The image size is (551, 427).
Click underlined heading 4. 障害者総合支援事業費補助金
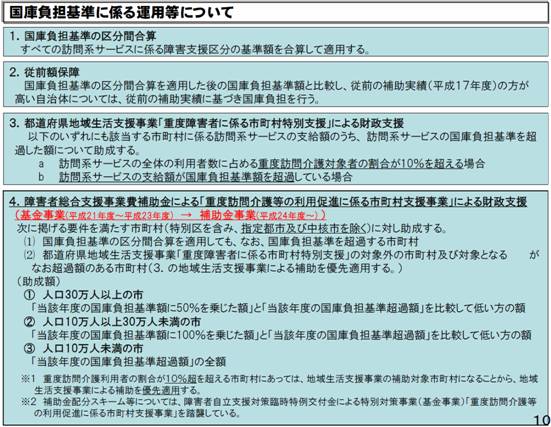tap(268, 202)
